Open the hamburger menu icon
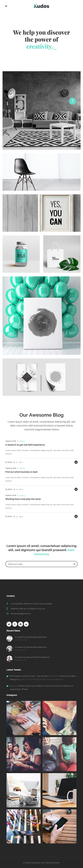 tap(6, 6)
